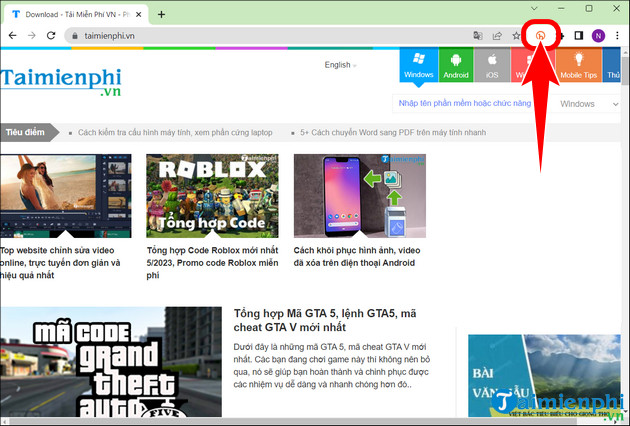
Task: Open the Android photo recovery thumbnail
Action: [360, 196]
